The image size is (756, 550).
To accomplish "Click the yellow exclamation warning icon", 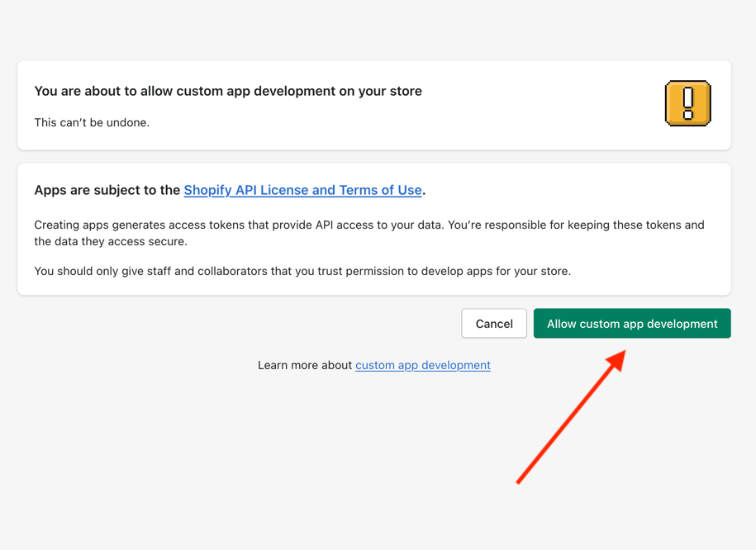I will (687, 103).
